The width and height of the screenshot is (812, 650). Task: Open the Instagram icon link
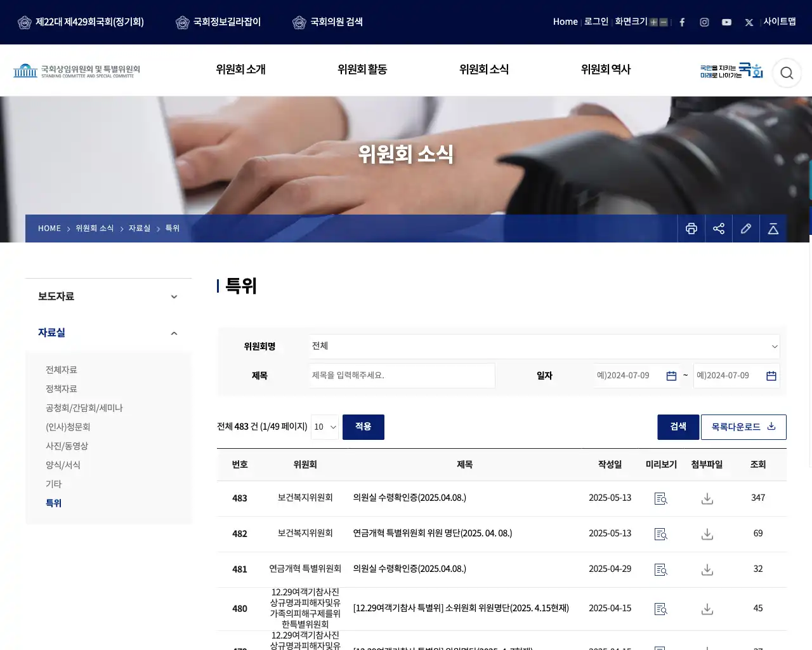(704, 22)
